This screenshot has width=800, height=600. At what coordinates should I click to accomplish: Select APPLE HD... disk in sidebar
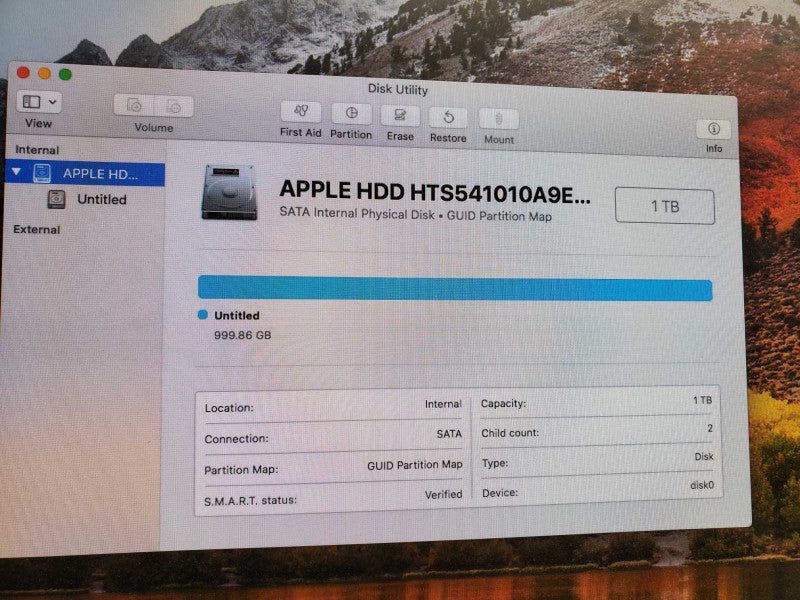[85, 173]
